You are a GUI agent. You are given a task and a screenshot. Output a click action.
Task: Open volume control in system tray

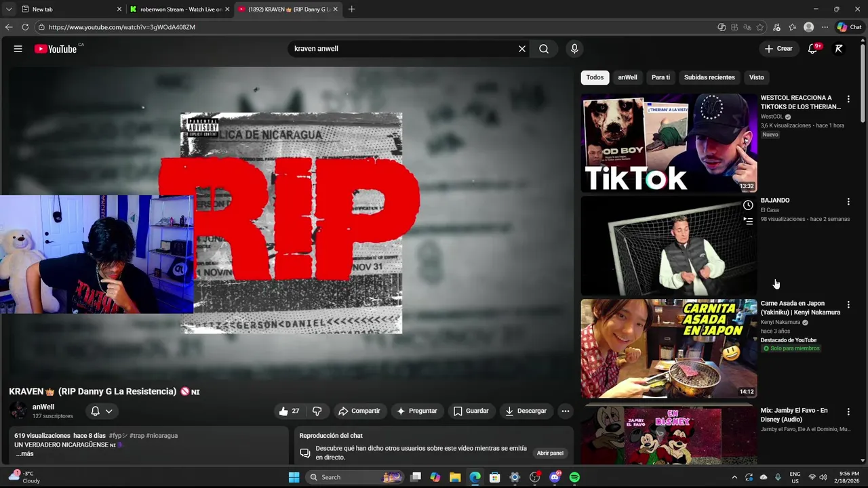(823, 477)
